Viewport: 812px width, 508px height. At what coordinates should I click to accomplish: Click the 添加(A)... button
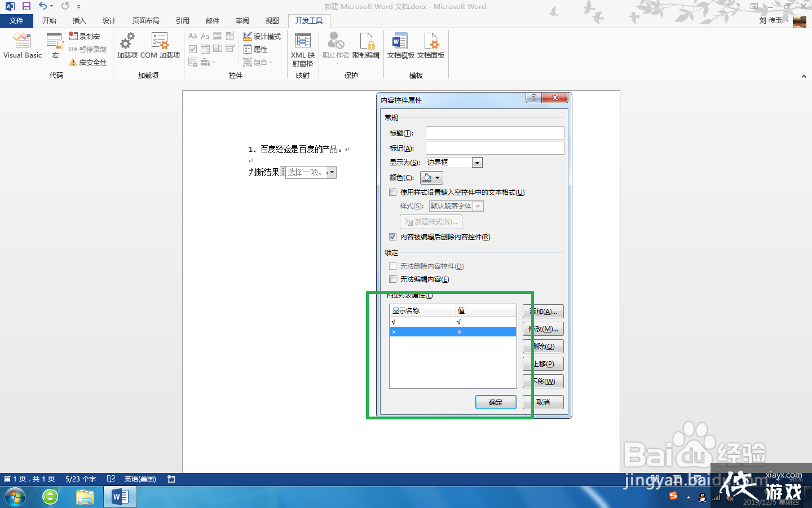coord(543,312)
